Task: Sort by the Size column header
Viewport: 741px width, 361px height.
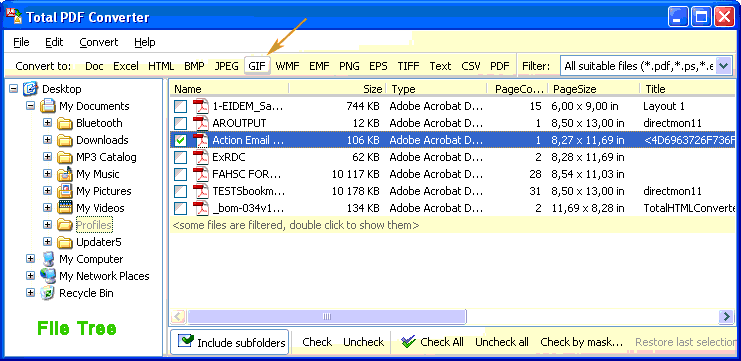Action: (x=337, y=89)
